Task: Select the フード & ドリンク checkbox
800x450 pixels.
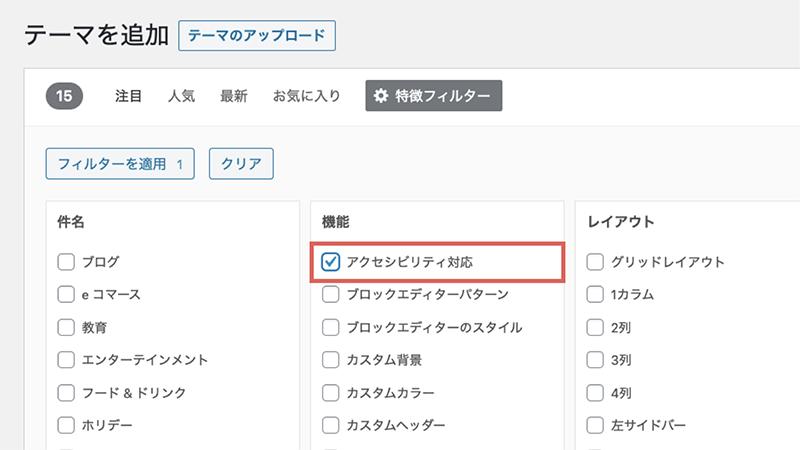Action: point(66,392)
